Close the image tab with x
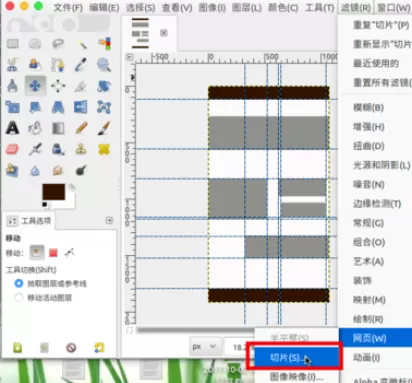Viewport: 412px width, 383px height. point(164,33)
